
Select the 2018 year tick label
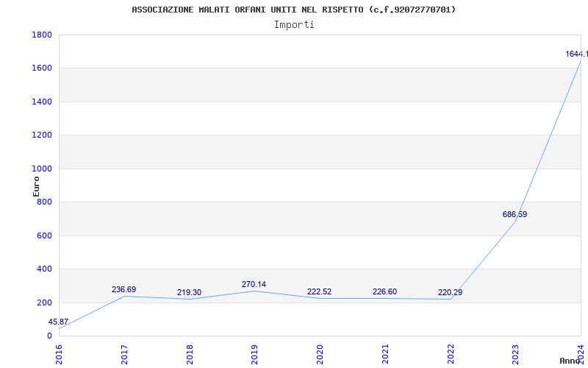(x=190, y=354)
